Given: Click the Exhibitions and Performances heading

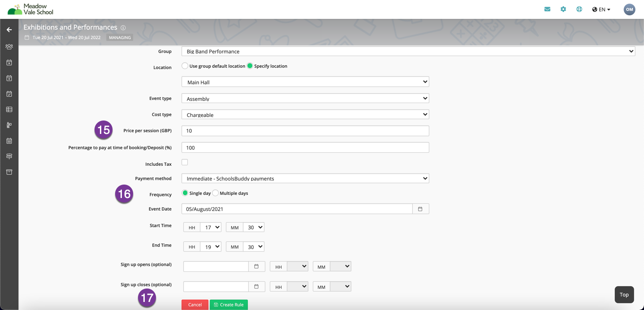Looking at the screenshot, I should [70, 27].
